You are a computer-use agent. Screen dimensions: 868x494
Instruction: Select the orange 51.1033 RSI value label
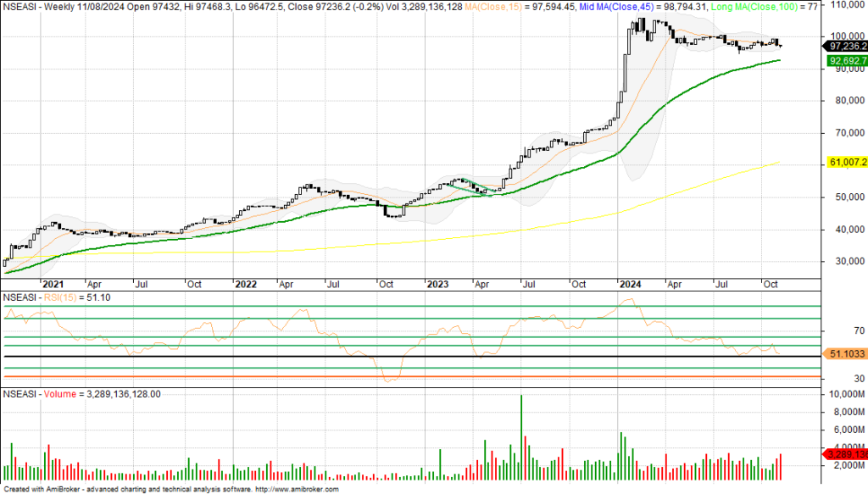[x=848, y=352]
